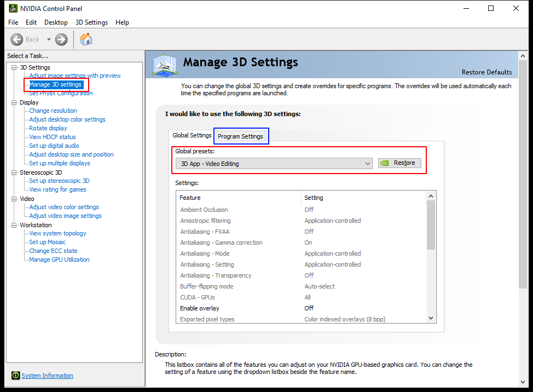Switch to Program Settings tab

(240, 136)
